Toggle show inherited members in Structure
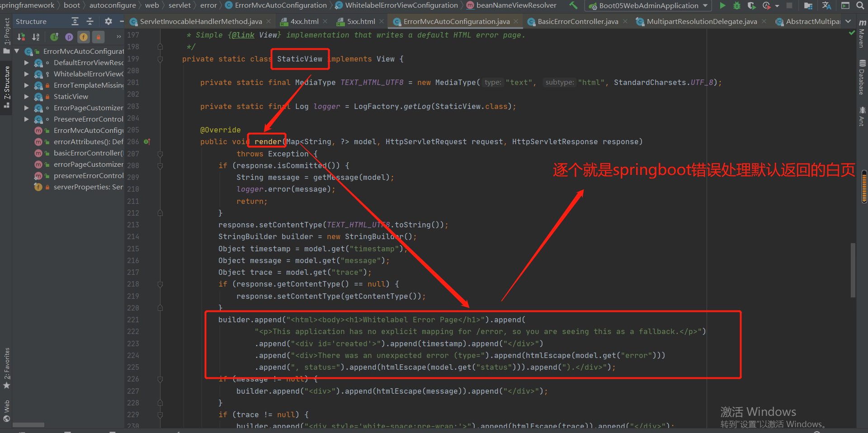This screenshot has height=433, width=868. [54, 37]
